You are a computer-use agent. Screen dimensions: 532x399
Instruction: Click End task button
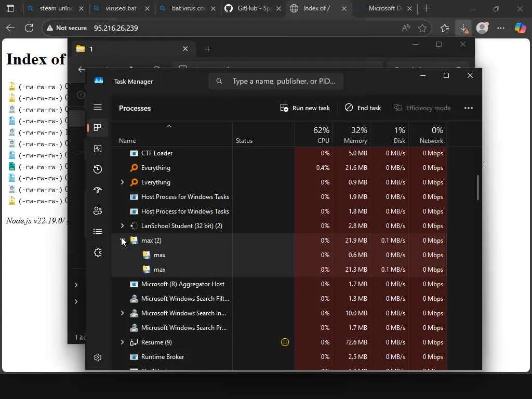[x=363, y=108]
